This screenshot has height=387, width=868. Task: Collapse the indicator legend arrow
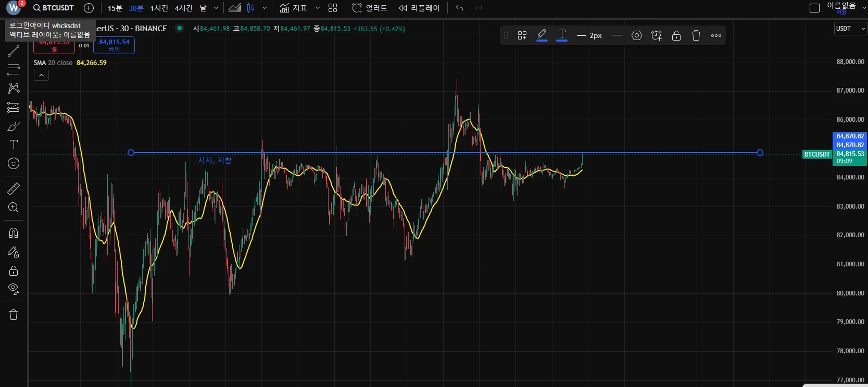coord(41,75)
